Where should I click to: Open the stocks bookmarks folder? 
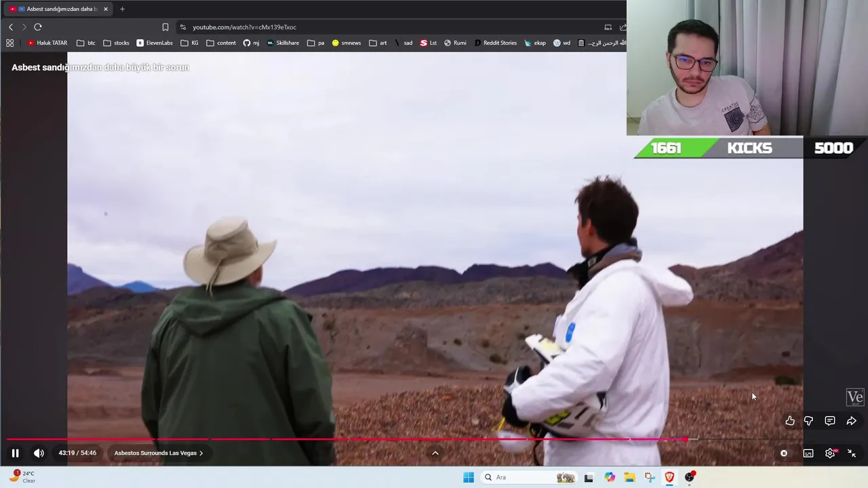[116, 43]
